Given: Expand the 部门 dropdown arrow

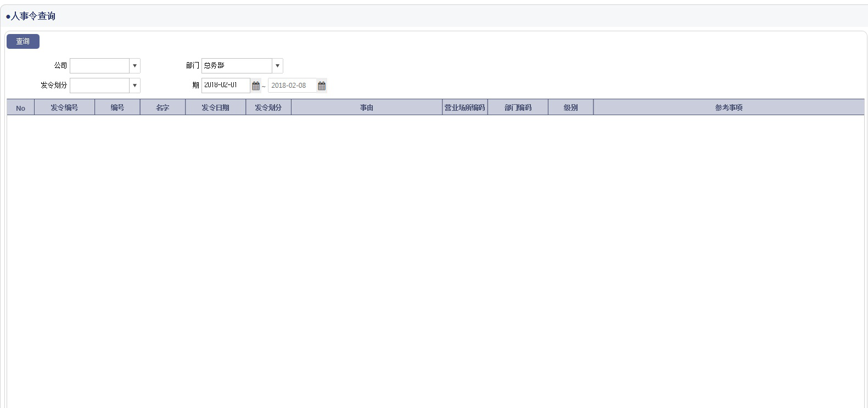Looking at the screenshot, I should (x=277, y=66).
